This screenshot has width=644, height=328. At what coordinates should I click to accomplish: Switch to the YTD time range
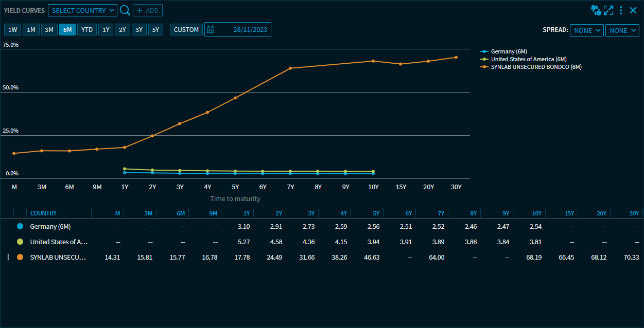point(87,30)
